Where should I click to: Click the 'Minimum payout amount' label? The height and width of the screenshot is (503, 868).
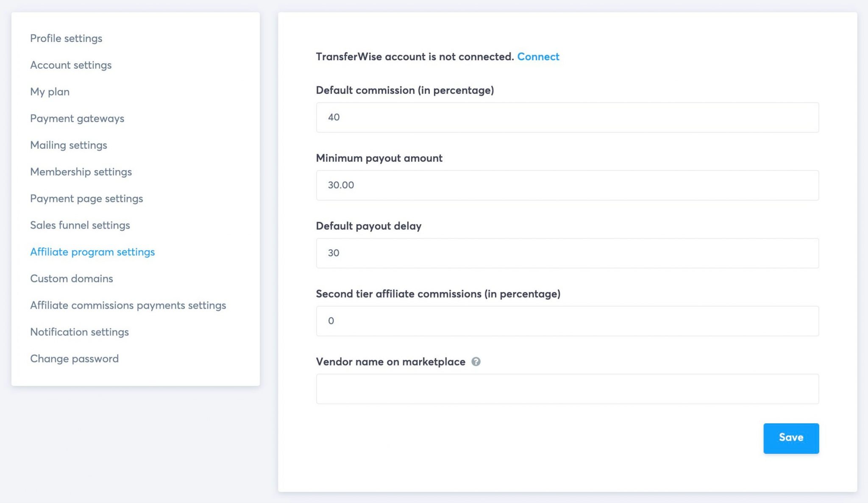point(379,158)
